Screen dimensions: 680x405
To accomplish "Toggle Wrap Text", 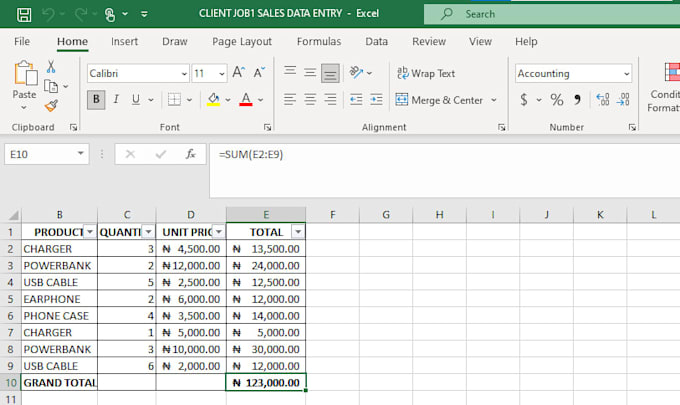I will point(426,73).
